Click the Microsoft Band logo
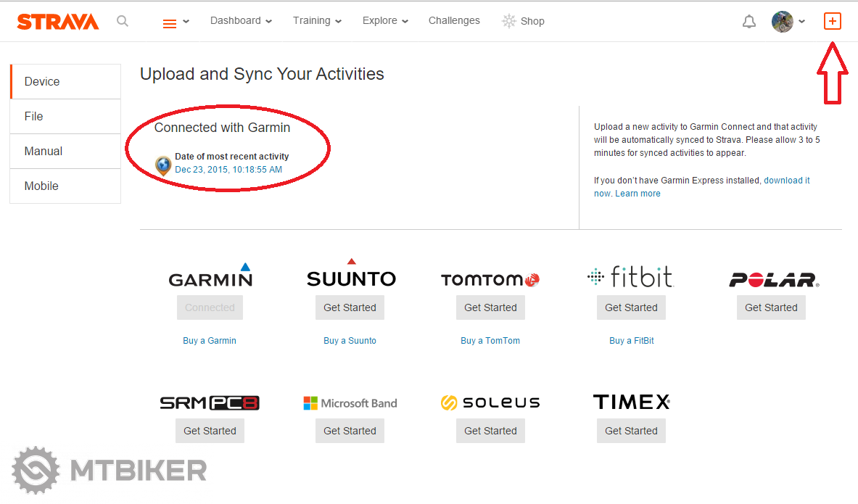Viewport: 858px width, 504px height. coord(350,403)
